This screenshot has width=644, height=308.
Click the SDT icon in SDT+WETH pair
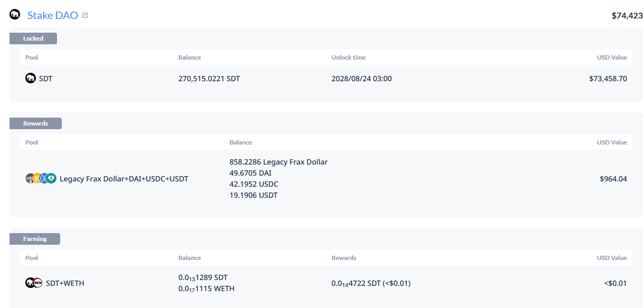[30, 283]
